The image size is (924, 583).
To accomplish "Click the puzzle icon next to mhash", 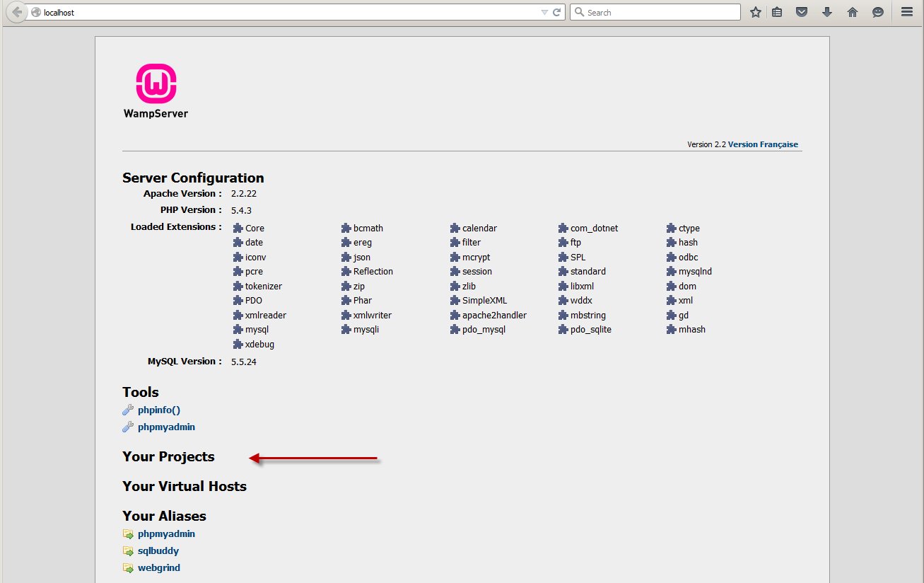I will click(672, 329).
